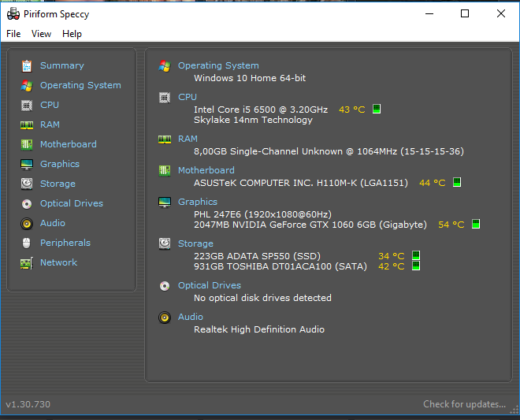
Task: Open the Help menu
Action: [72, 34]
